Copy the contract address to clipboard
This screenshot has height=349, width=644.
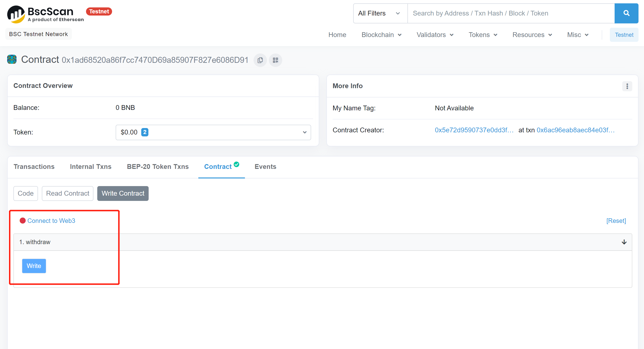(260, 60)
